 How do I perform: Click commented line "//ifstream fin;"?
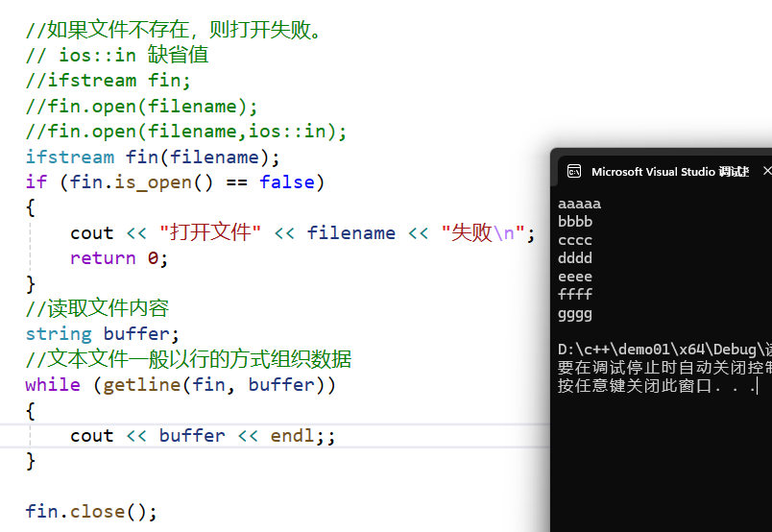109,81
